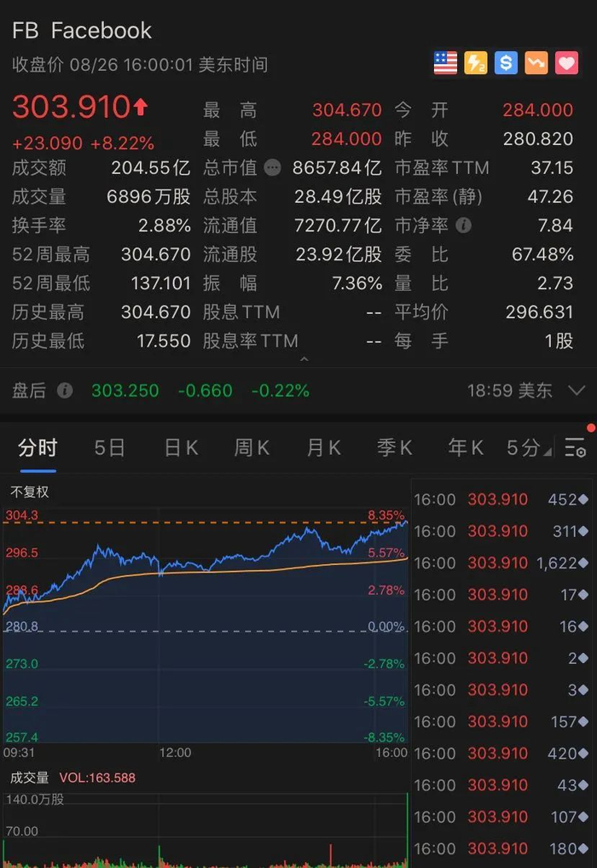597x868 pixels.
Task: Open chart settings icon with red dot
Action: 576,446
